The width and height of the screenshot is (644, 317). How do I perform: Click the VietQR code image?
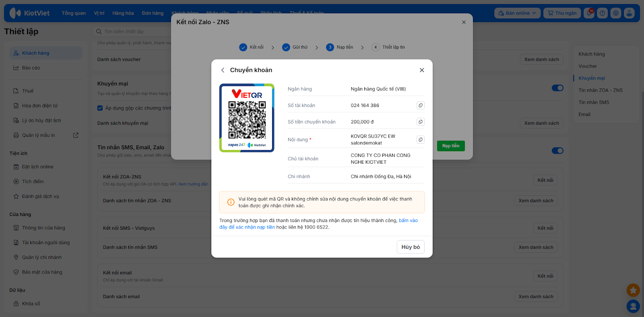pyautogui.click(x=247, y=118)
